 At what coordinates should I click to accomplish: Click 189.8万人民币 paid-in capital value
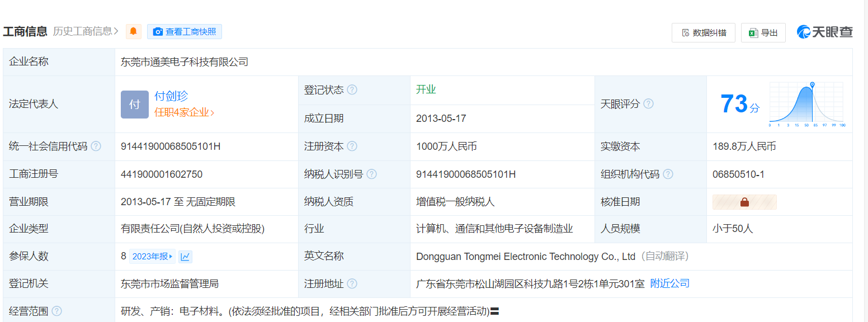tap(744, 146)
